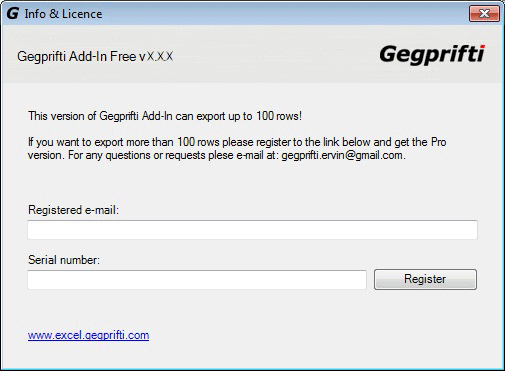This screenshot has width=505, height=371.
Task: Focus the Registered e-mail input field
Action: [x=252, y=230]
